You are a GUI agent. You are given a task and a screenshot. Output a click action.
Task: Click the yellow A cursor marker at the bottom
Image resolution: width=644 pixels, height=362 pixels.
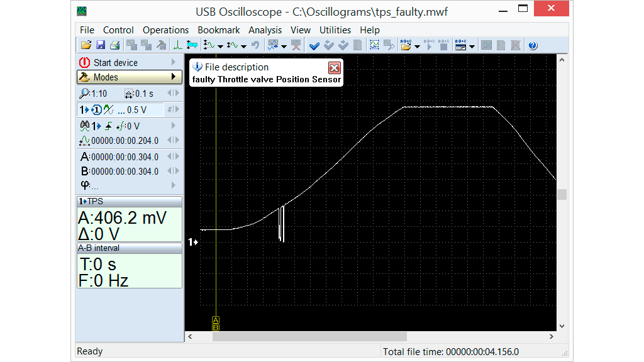point(216,320)
